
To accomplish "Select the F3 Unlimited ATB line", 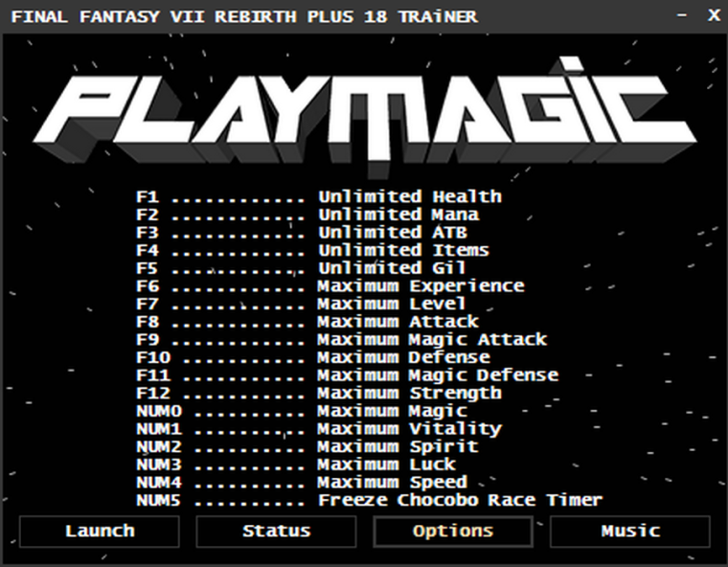I will click(302, 233).
